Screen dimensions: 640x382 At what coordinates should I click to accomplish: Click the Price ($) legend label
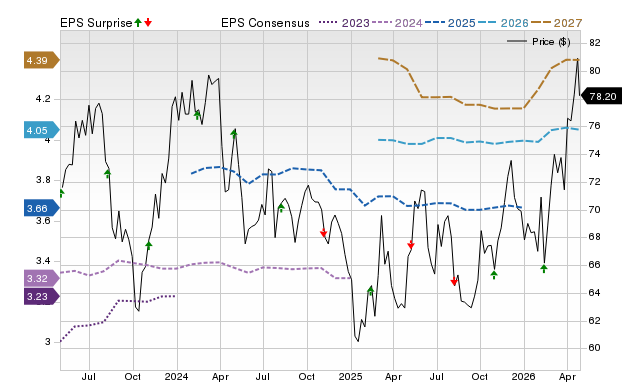[551, 42]
